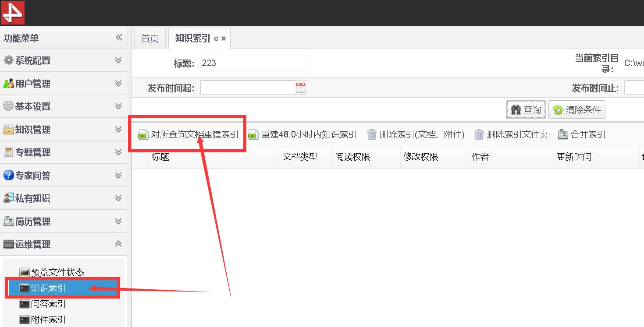Click the 简历管理 icon

point(8,222)
